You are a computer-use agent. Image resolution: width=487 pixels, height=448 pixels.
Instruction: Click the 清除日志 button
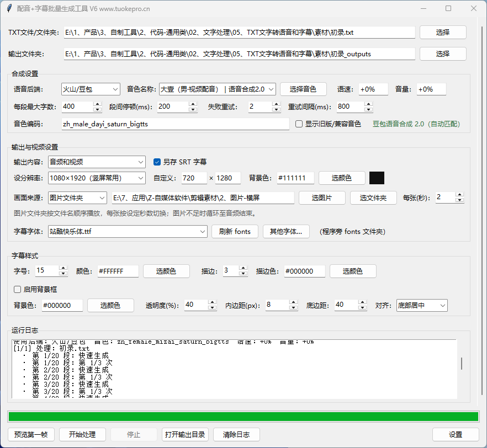click(236, 435)
